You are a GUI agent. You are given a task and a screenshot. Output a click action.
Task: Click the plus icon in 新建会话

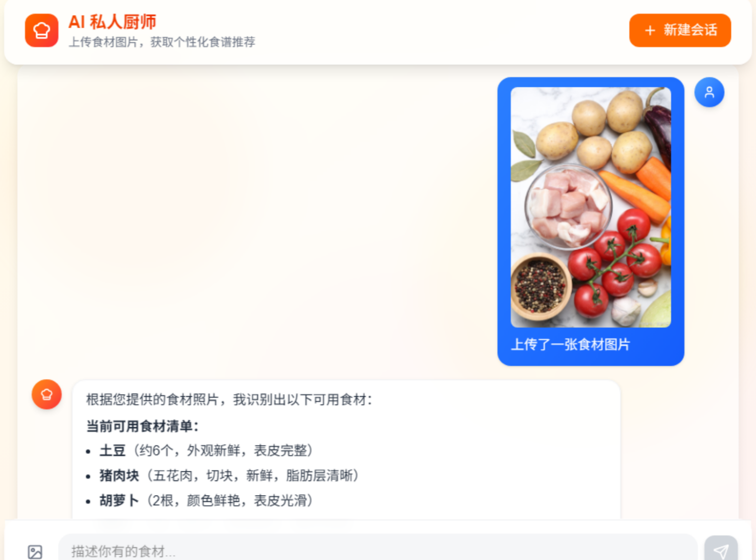point(650,31)
